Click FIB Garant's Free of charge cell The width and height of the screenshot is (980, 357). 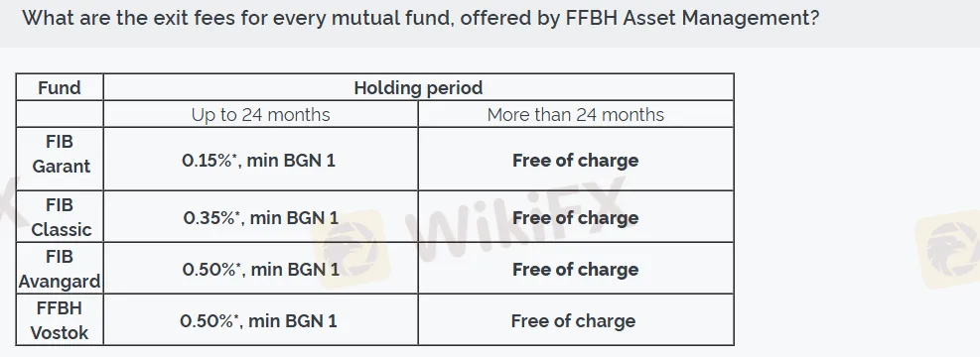[576, 161]
